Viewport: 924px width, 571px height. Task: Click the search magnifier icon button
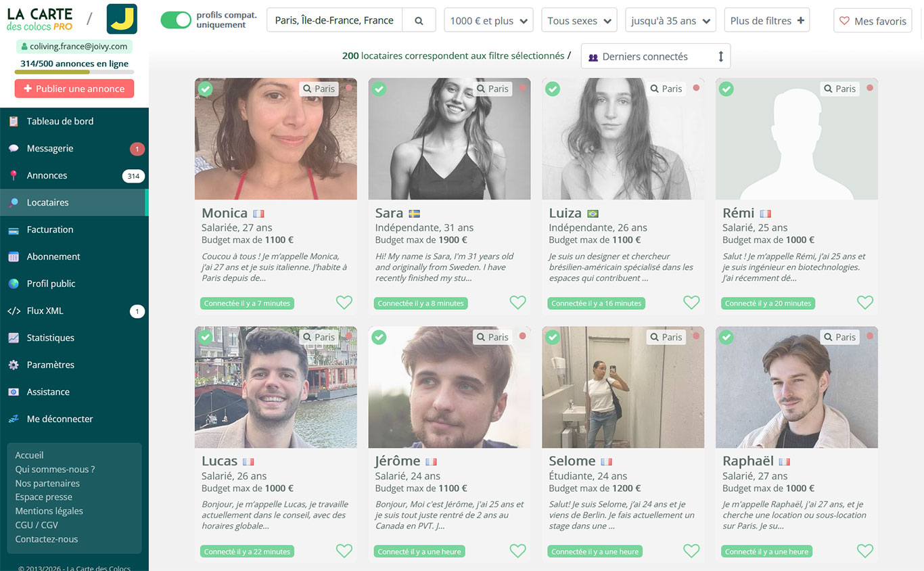(x=419, y=21)
